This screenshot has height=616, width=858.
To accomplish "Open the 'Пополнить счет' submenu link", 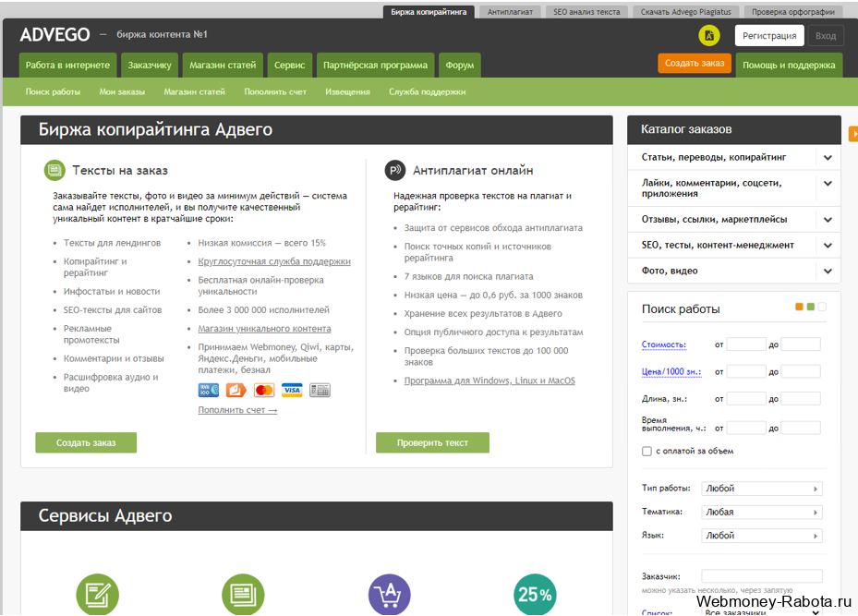I will (275, 92).
